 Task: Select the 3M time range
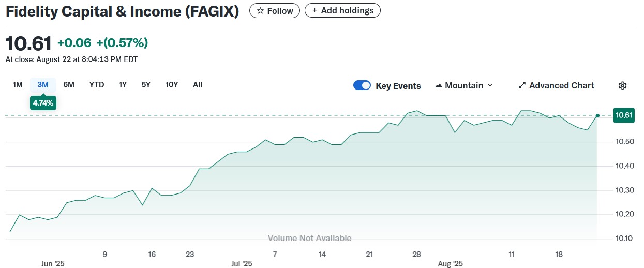(43, 85)
